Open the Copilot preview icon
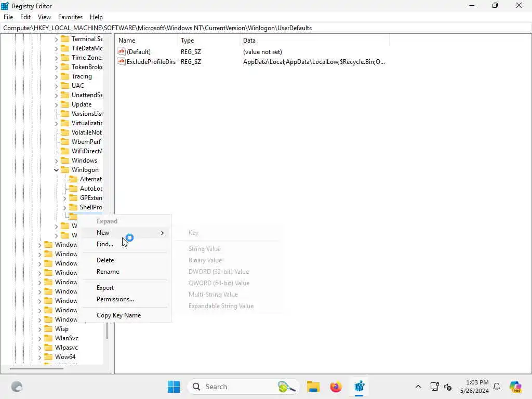This screenshot has height=399, width=532. click(x=515, y=387)
